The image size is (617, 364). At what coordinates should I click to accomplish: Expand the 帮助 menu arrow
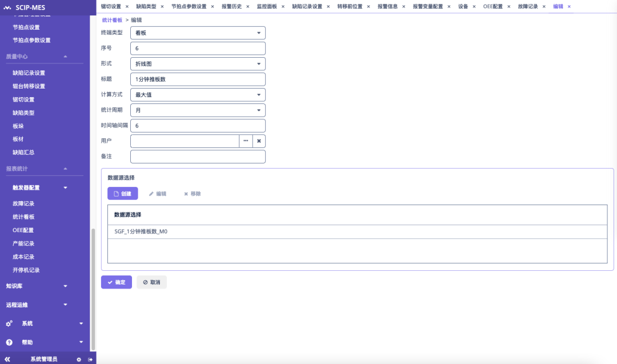point(81,342)
